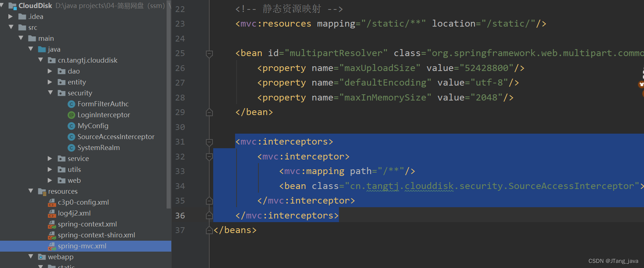Click the CloudDisk project root folder icon
The width and height of the screenshot is (644, 268).
pyautogui.click(x=12, y=6)
